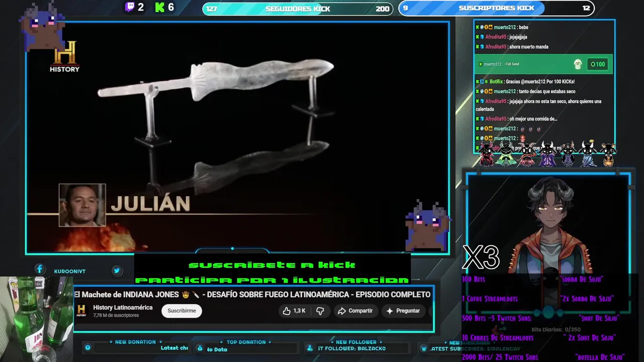Click the green 100 kicks gift badge in chat

(x=598, y=64)
